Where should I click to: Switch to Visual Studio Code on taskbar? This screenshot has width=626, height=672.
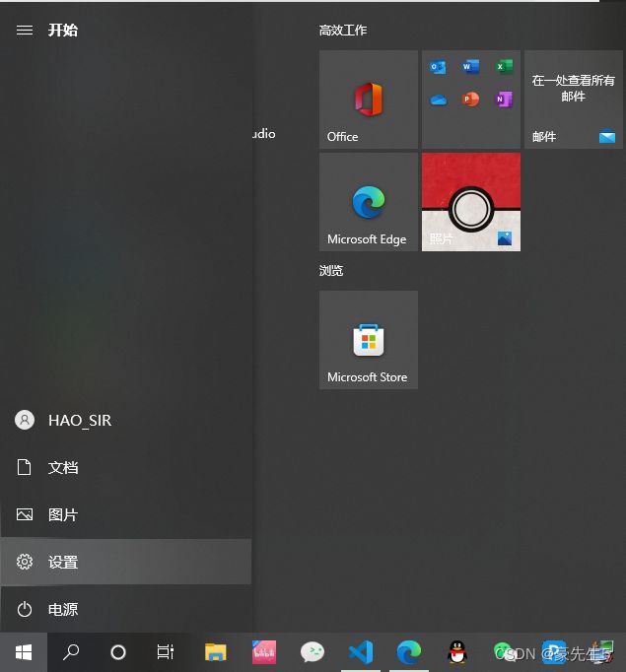pyautogui.click(x=361, y=652)
